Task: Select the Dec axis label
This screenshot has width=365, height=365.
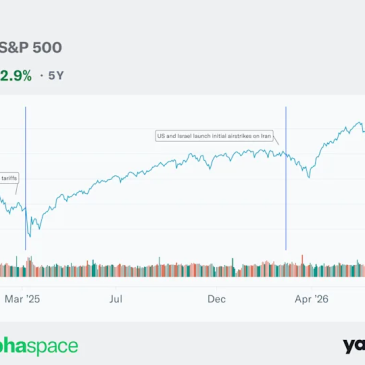Action: (x=216, y=299)
